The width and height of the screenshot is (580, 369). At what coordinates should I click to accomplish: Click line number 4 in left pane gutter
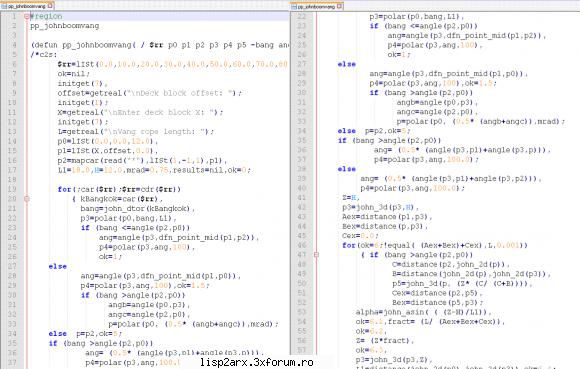pyautogui.click(x=14, y=45)
